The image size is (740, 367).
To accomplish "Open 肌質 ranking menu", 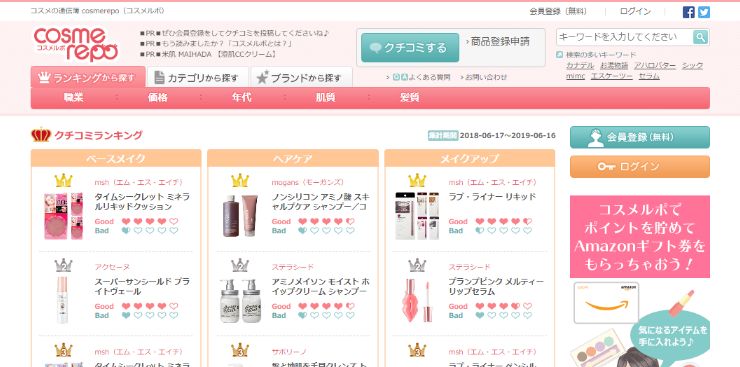I will point(326,98).
